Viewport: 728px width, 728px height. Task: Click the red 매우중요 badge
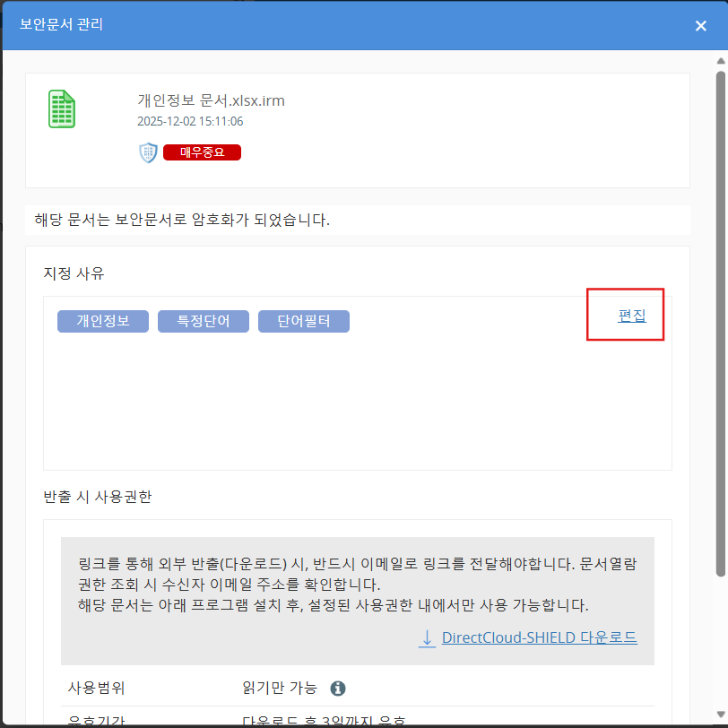tap(202, 152)
